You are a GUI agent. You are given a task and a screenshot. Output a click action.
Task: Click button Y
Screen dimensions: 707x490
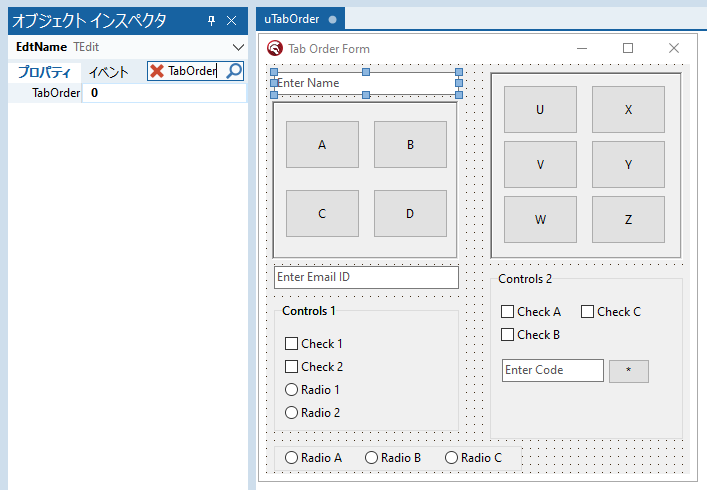628,165
